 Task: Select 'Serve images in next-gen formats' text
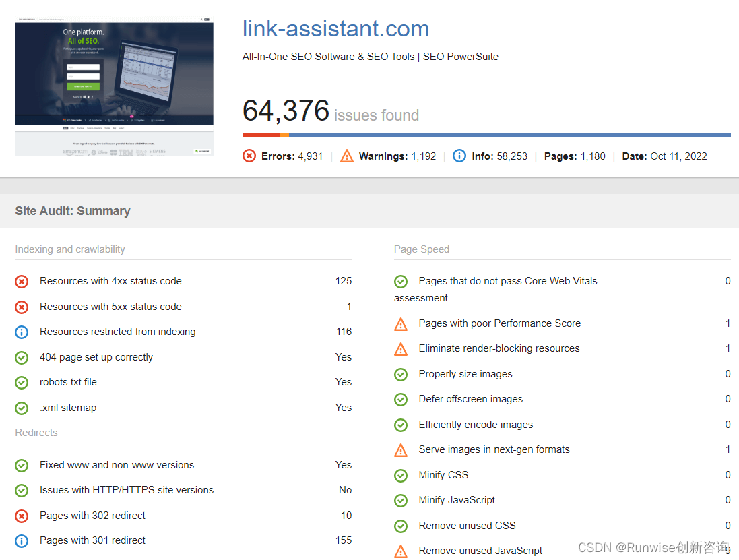click(x=494, y=449)
